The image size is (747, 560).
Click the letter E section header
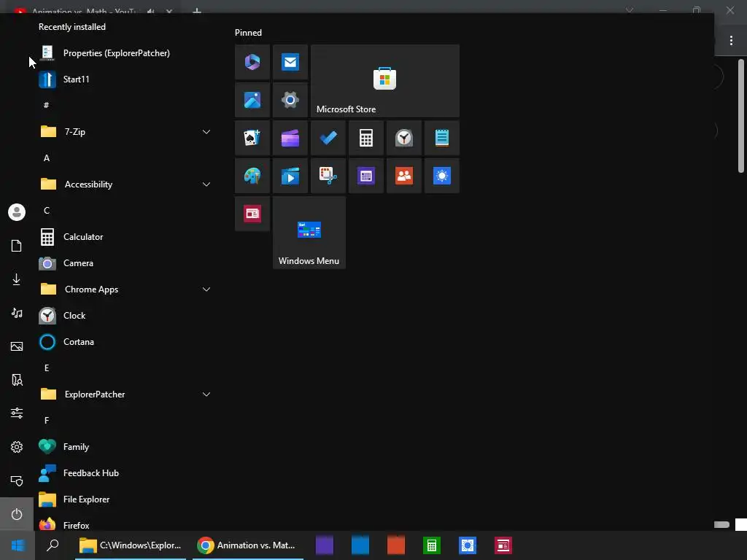[x=46, y=368]
